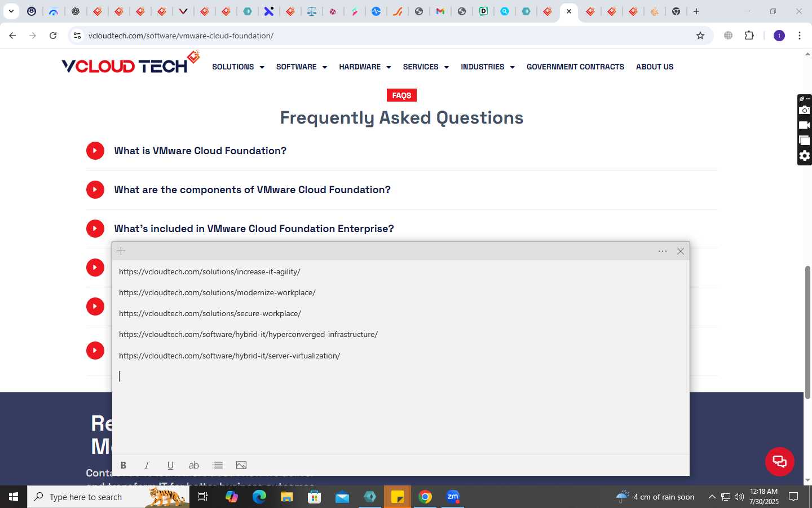This screenshot has width=812, height=508.
Task: Click the FAQS red badge
Action: 401,95
